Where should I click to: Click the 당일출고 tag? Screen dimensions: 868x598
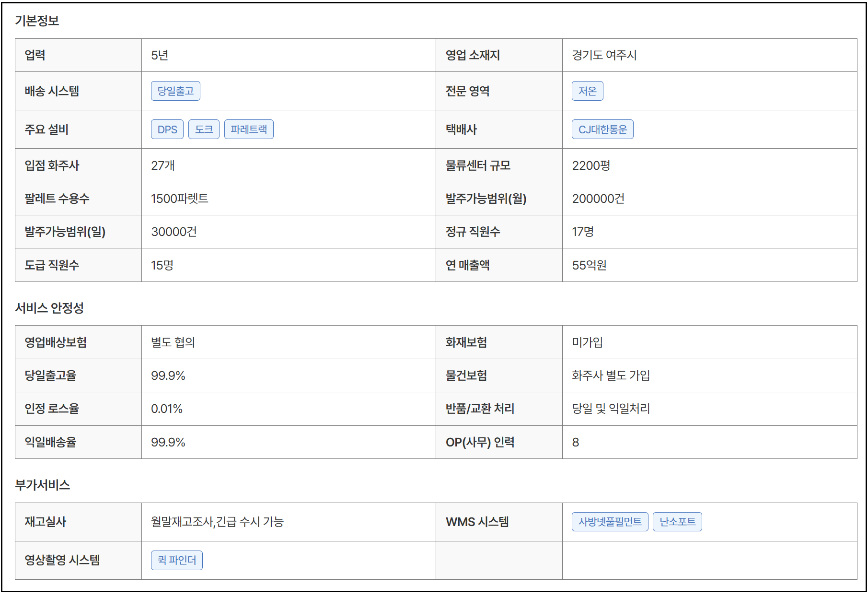[x=175, y=91]
